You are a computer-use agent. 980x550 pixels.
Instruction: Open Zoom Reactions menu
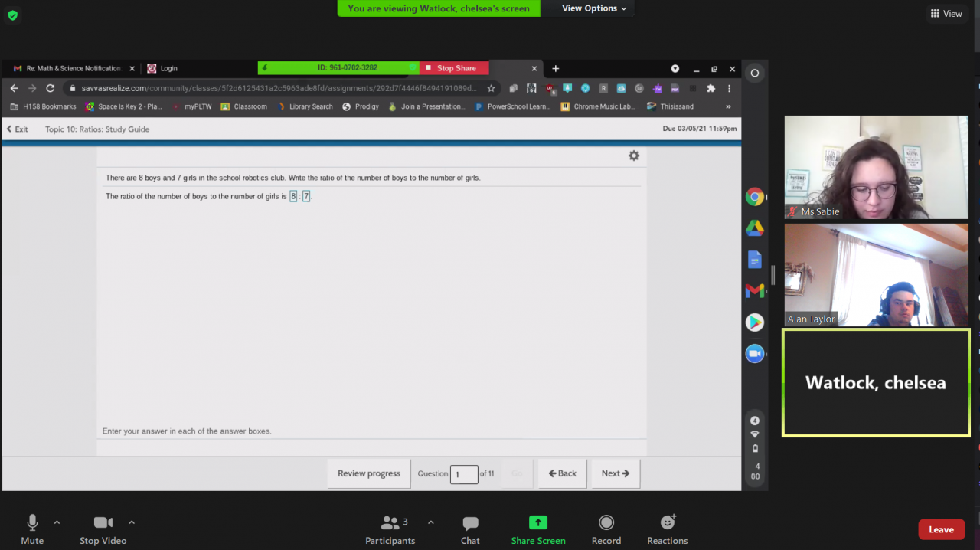668,529
